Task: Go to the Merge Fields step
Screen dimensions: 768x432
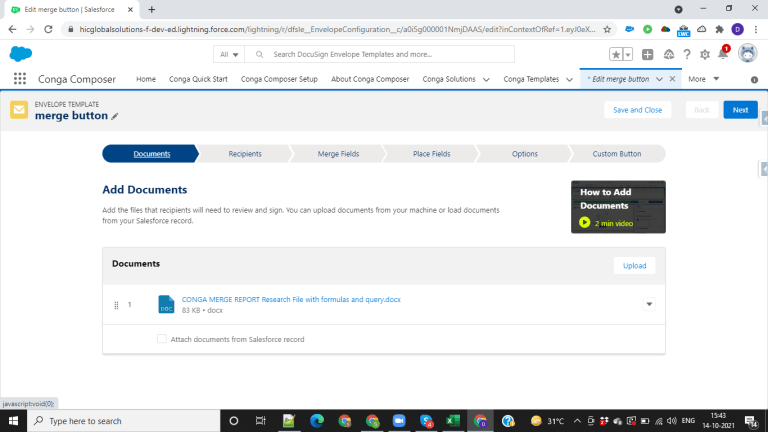Action: tap(338, 154)
